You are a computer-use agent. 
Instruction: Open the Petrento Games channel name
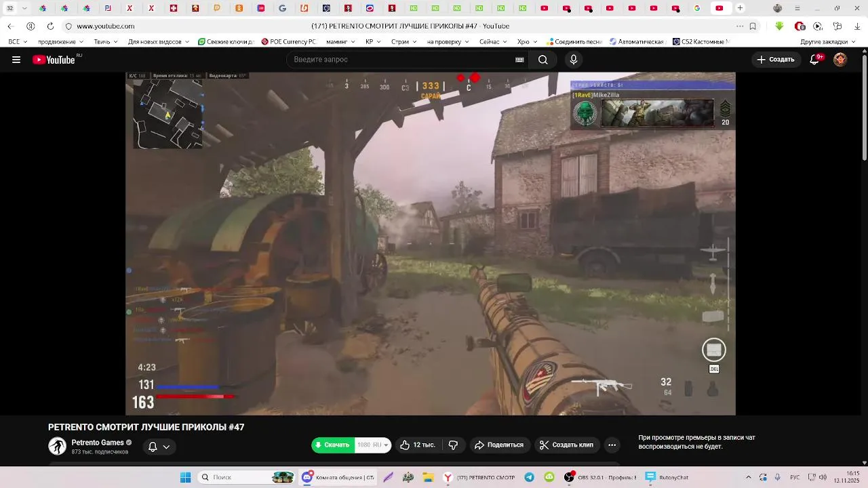[98, 443]
